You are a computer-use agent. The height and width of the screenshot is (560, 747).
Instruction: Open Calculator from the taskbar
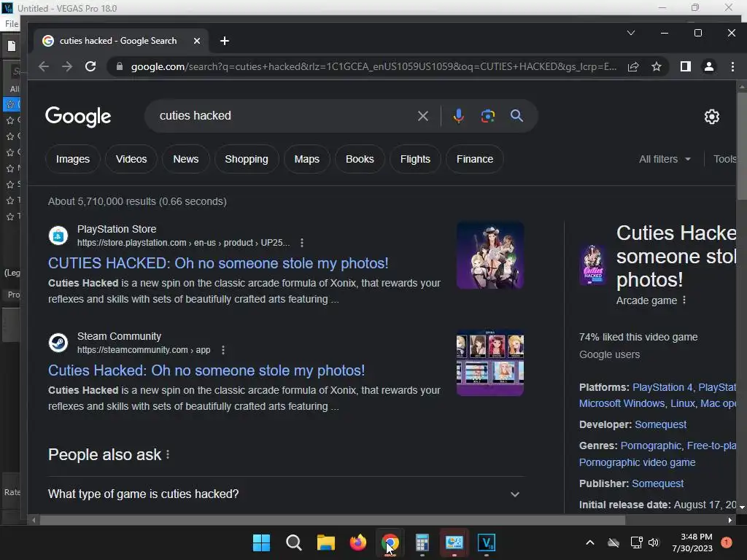point(422,542)
